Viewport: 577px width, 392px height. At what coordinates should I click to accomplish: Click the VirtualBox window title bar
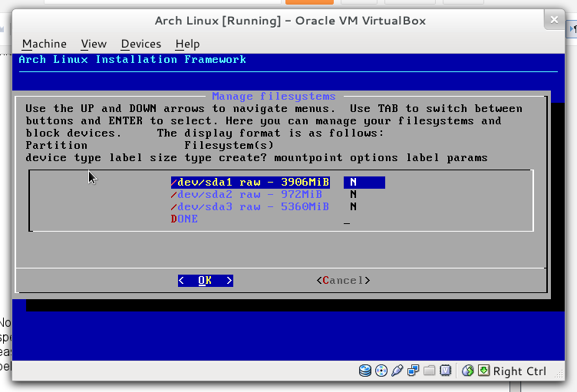pos(290,21)
